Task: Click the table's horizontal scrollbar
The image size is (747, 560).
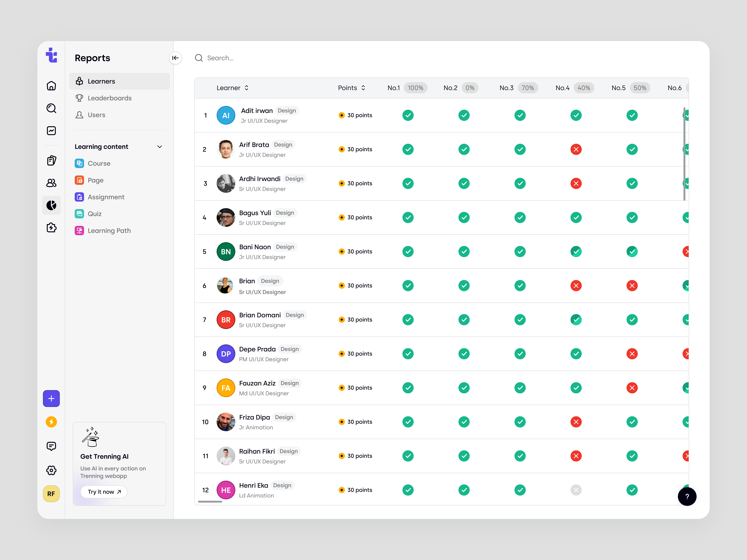Action: (210, 502)
